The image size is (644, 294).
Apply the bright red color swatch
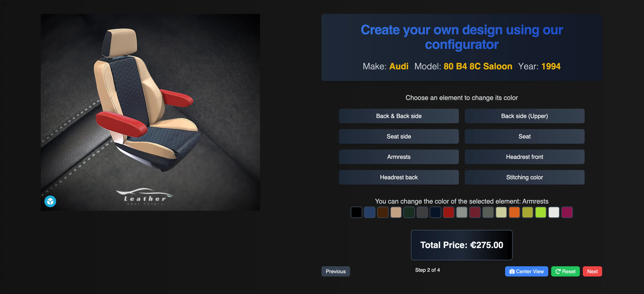pos(448,212)
